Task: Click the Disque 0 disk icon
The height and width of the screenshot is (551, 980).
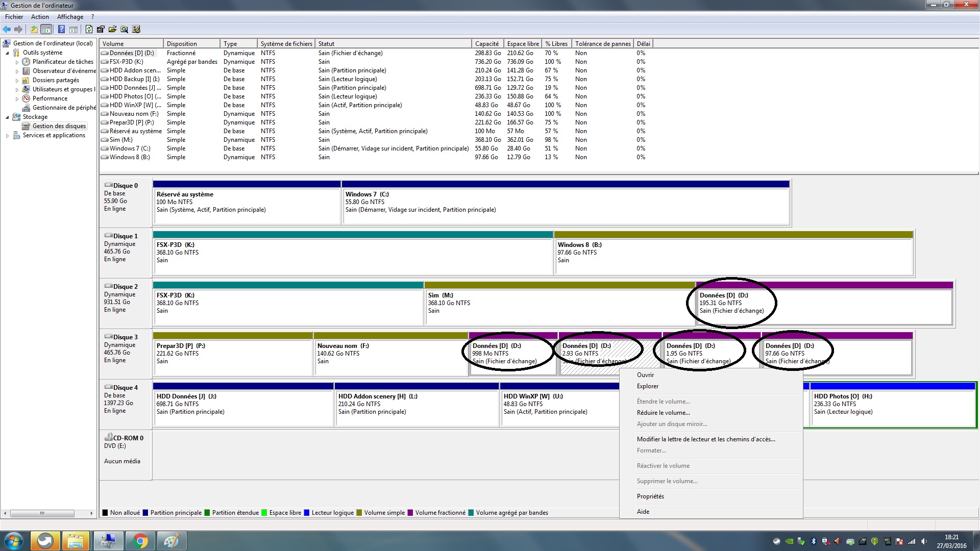Action: click(x=108, y=185)
